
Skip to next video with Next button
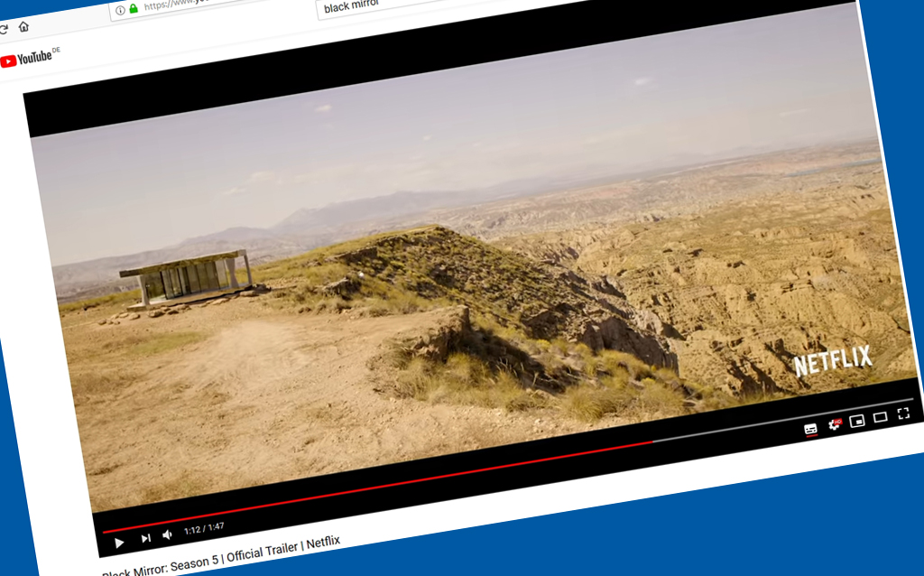145,539
